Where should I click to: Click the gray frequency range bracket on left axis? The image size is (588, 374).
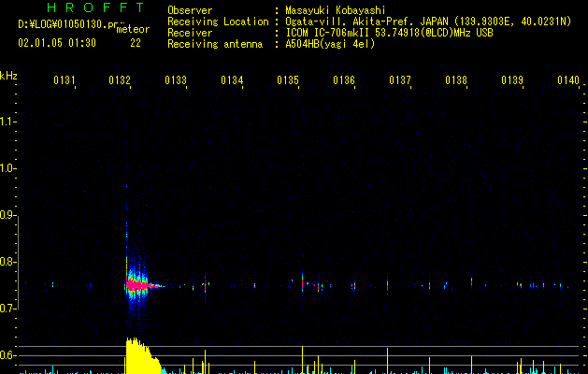click(19, 262)
